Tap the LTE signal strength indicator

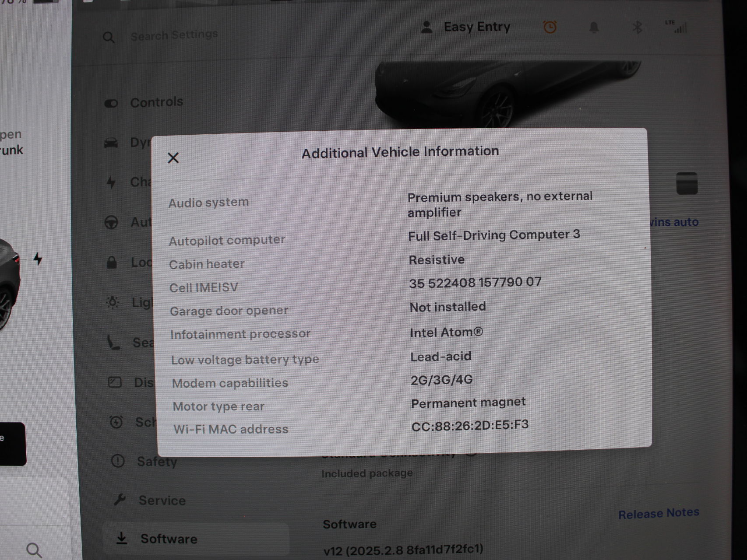pos(677,27)
